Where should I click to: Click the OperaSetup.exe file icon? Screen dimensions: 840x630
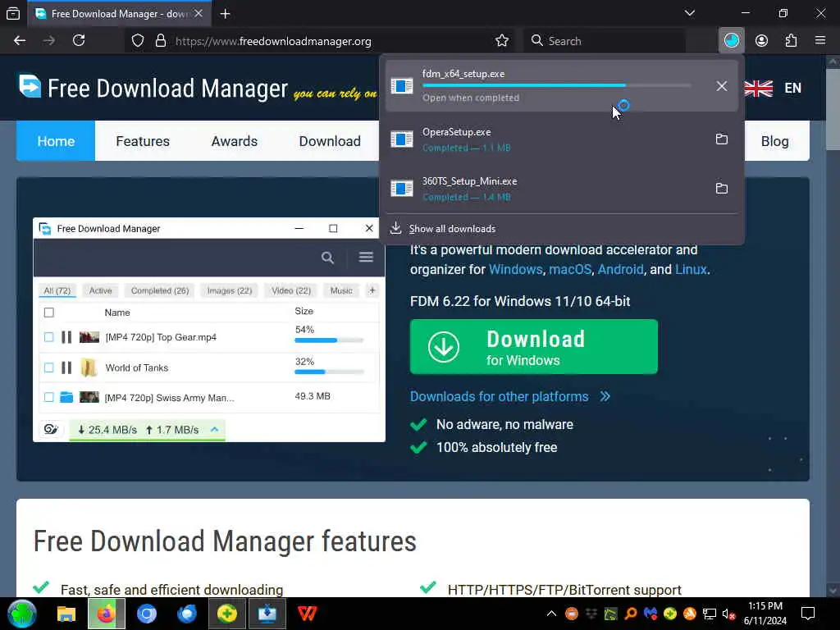tap(402, 139)
